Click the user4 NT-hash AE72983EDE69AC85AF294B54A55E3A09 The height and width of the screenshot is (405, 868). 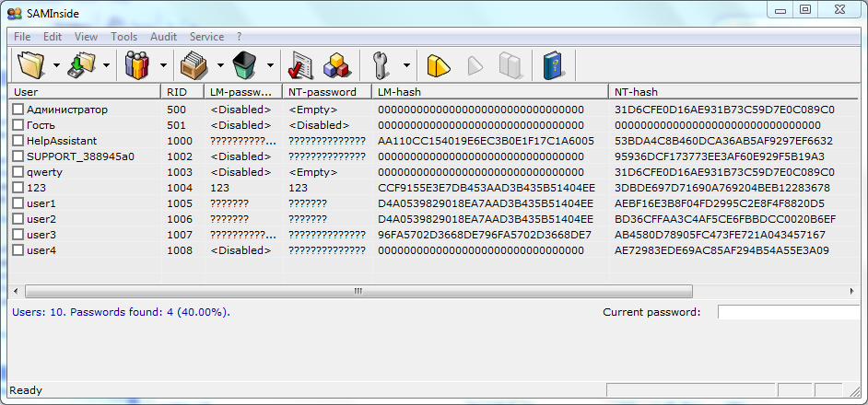(x=721, y=250)
